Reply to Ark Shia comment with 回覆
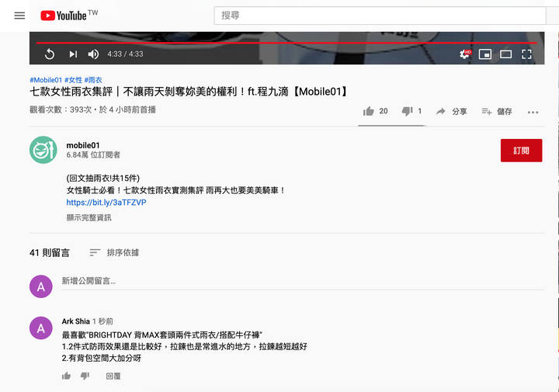Viewport: 559px width, 392px height. [x=113, y=376]
